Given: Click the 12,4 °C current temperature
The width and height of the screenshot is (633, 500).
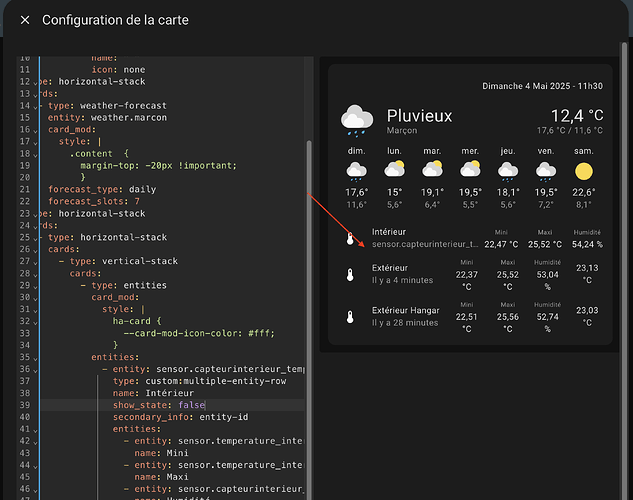Looking at the screenshot, I should point(577,116).
